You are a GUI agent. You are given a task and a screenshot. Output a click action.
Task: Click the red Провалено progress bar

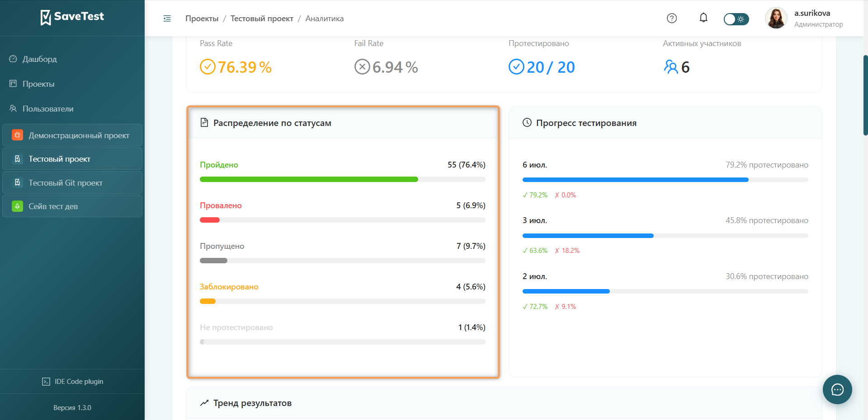pyautogui.click(x=210, y=220)
